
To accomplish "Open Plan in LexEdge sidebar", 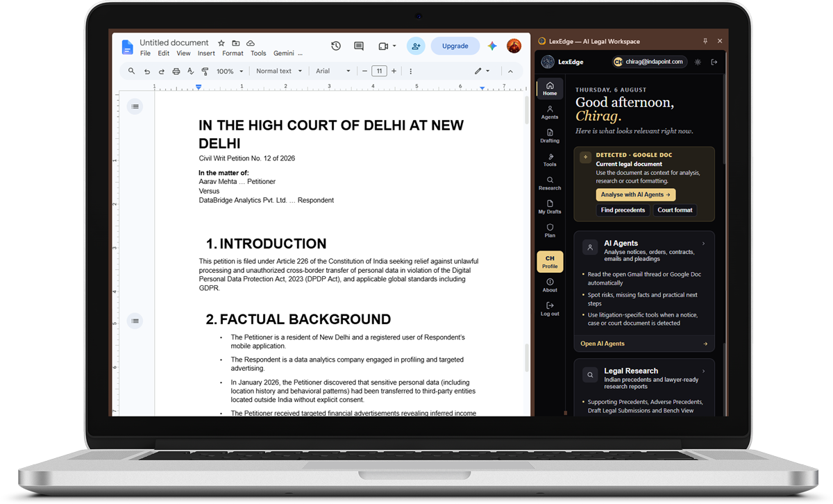I will 550,230.
